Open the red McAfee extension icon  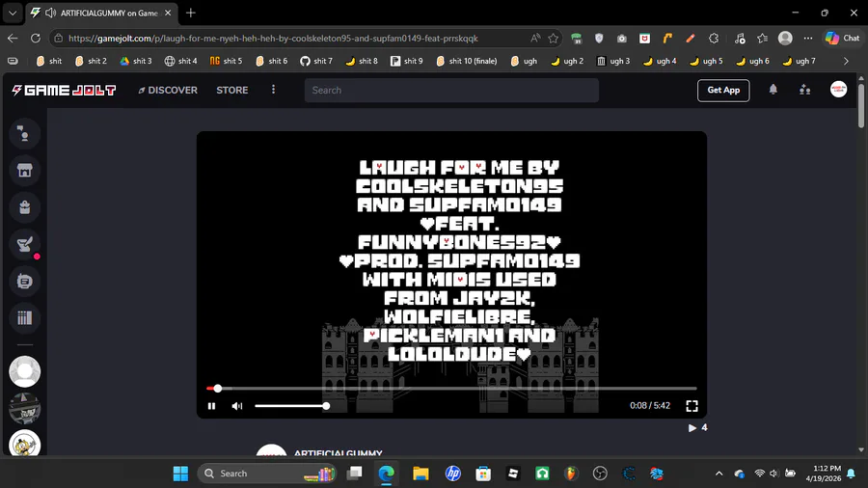pyautogui.click(x=644, y=39)
